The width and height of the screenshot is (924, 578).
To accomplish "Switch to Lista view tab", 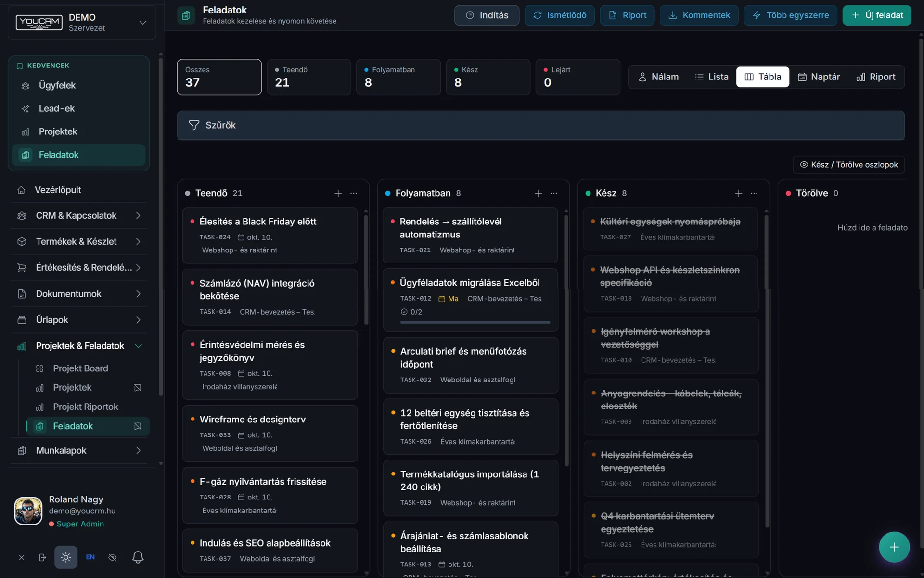I will (711, 77).
